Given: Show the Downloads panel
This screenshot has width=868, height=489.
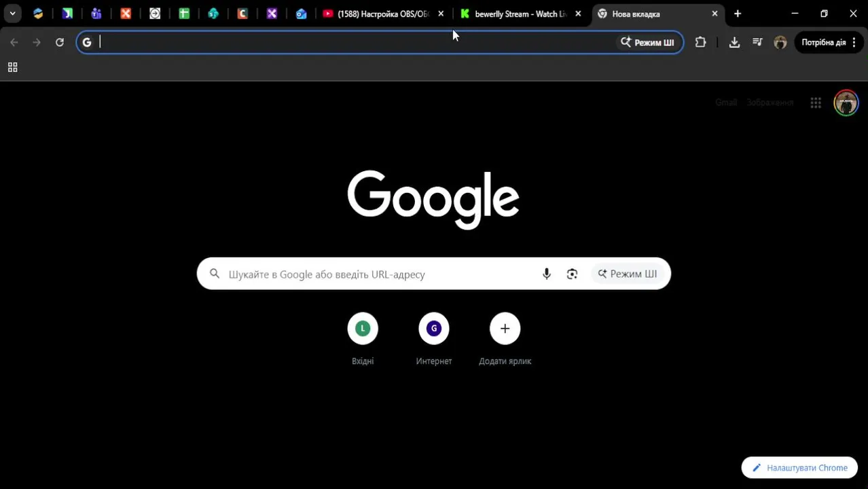Looking at the screenshot, I should click(734, 42).
